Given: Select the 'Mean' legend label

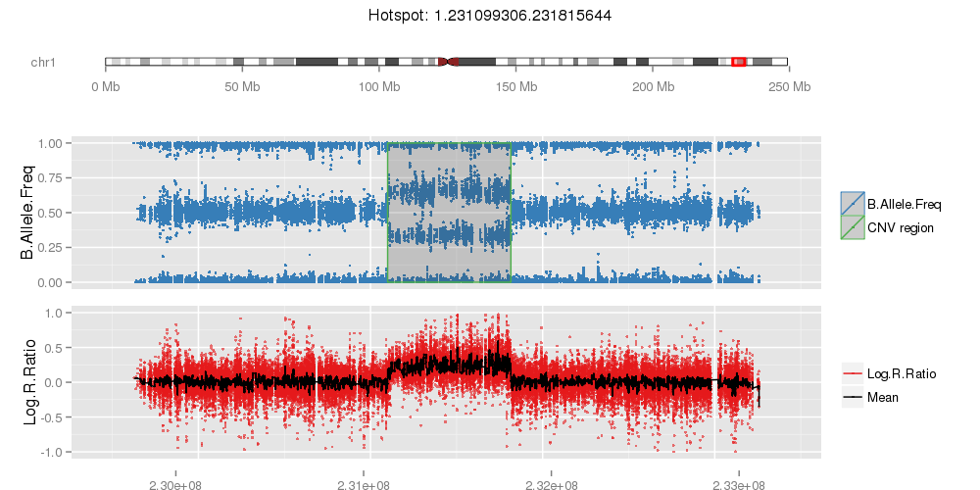Looking at the screenshot, I should (x=883, y=397).
